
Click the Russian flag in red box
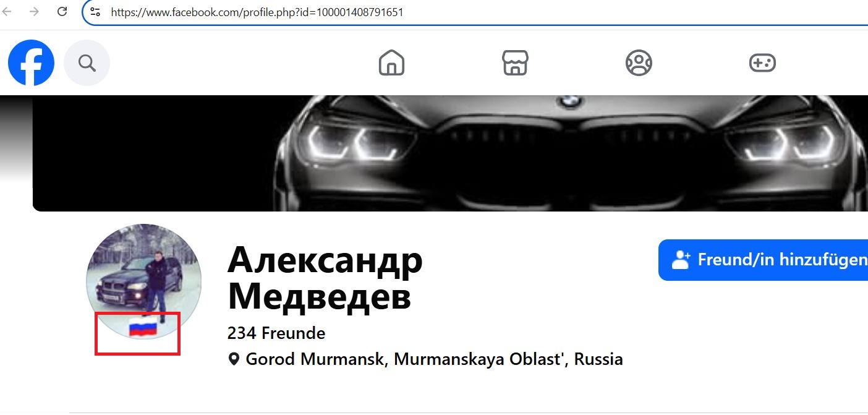tap(143, 327)
